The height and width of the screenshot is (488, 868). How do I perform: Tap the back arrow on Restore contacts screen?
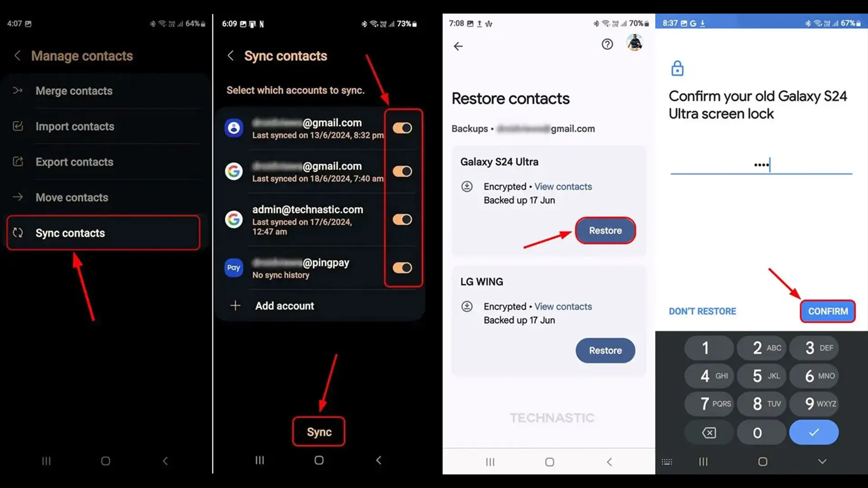[458, 45]
